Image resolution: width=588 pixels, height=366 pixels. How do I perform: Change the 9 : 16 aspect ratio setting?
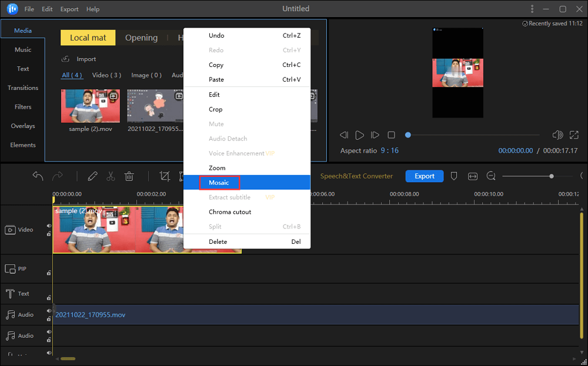pyautogui.click(x=389, y=151)
